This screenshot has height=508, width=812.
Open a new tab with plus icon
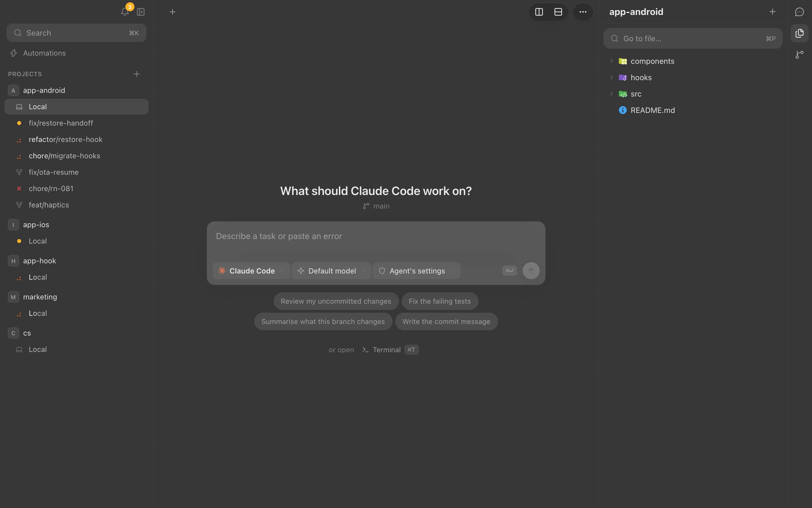[173, 12]
